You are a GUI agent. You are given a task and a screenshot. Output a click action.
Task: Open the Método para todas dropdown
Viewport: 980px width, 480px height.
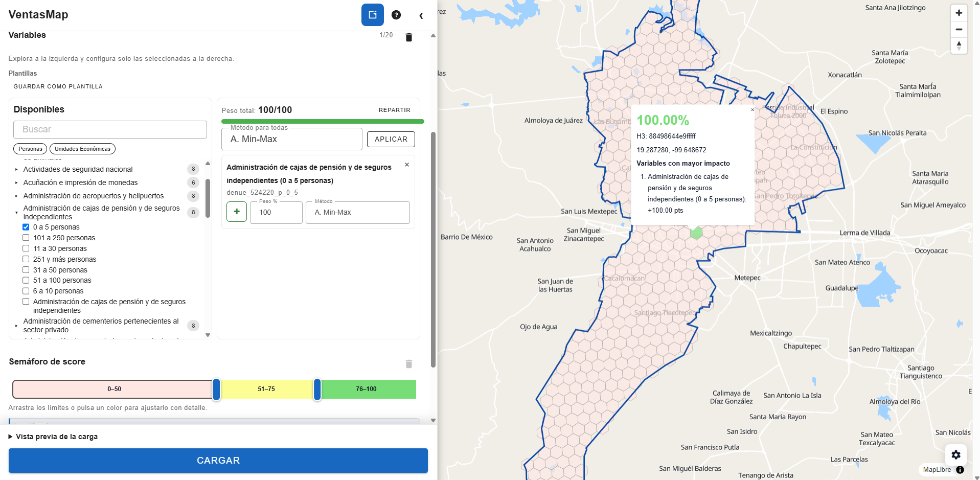(x=292, y=139)
